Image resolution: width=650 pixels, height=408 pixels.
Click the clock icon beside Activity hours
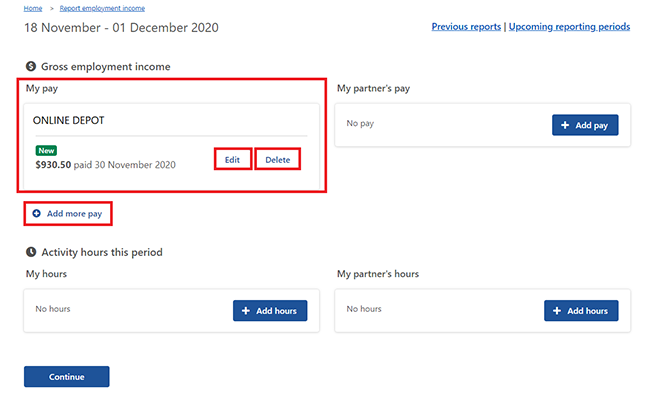tap(31, 252)
